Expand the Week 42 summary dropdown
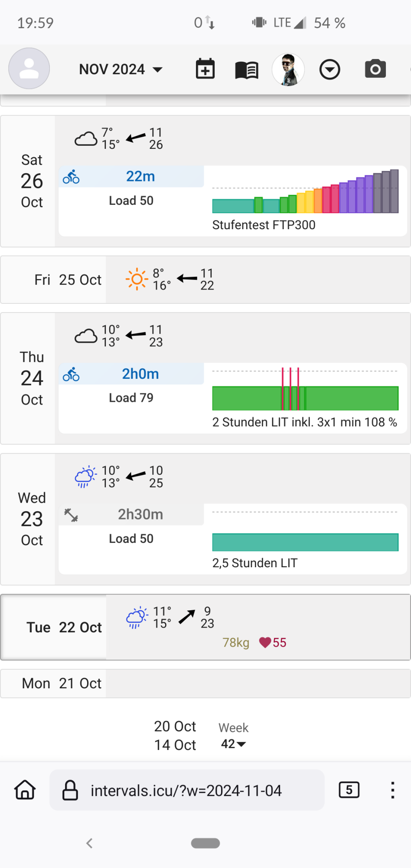The height and width of the screenshot is (868, 411). click(x=234, y=744)
